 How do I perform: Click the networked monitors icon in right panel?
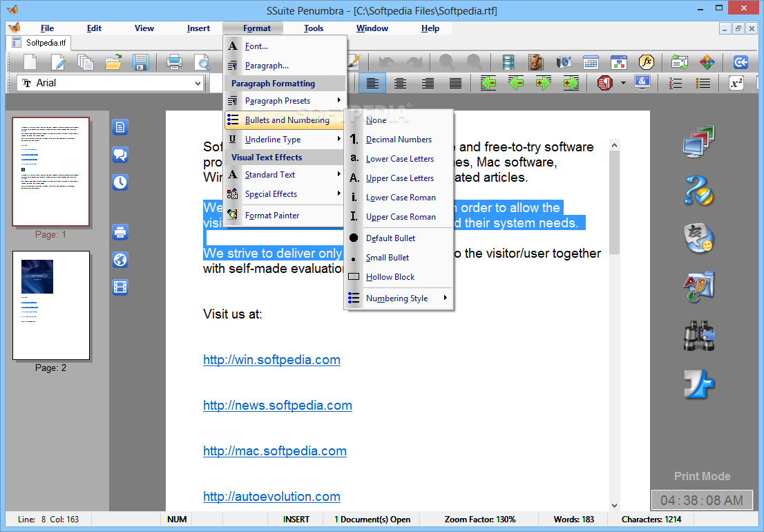(698, 142)
